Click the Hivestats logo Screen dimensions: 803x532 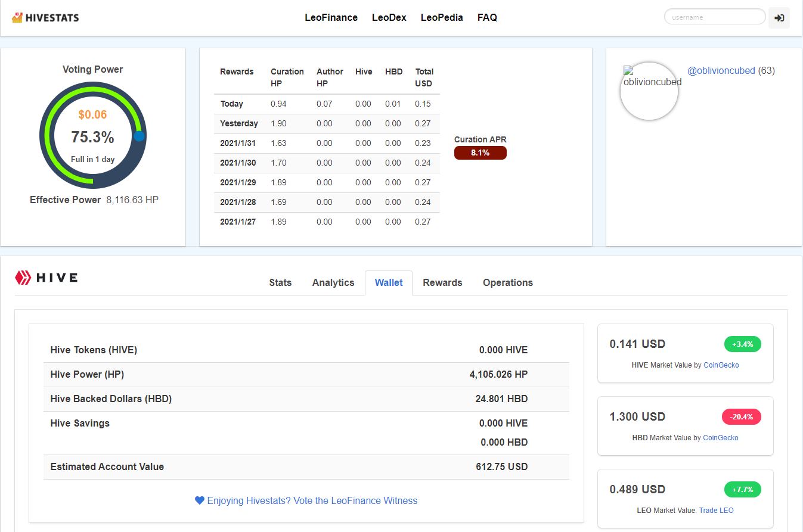point(45,17)
